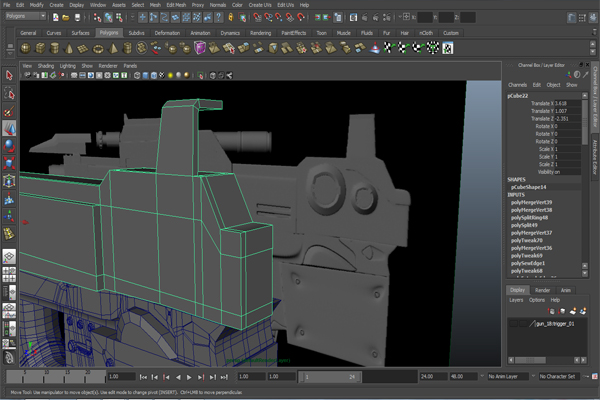Toggle display type box of gun_18:trigger_01 layer

tap(523, 324)
